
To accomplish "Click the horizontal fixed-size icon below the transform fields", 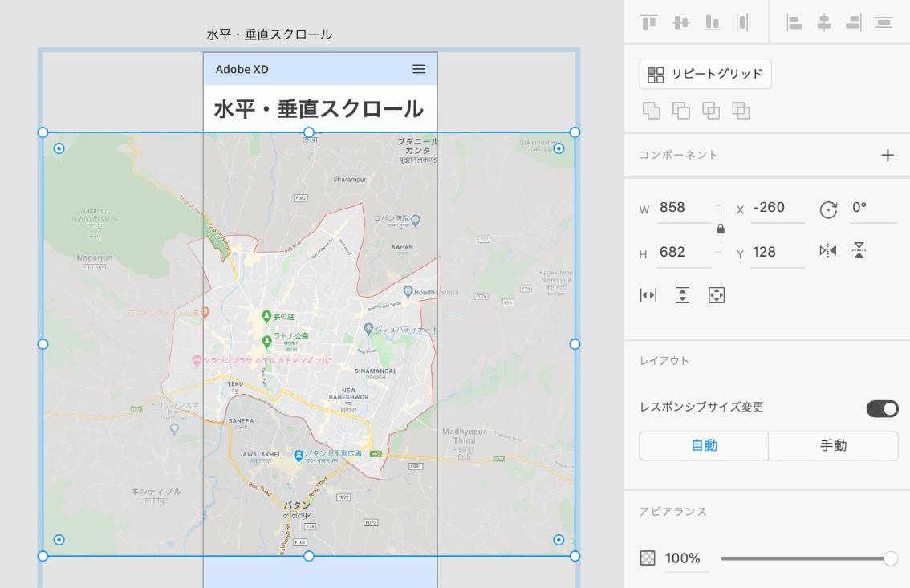I will (648, 294).
